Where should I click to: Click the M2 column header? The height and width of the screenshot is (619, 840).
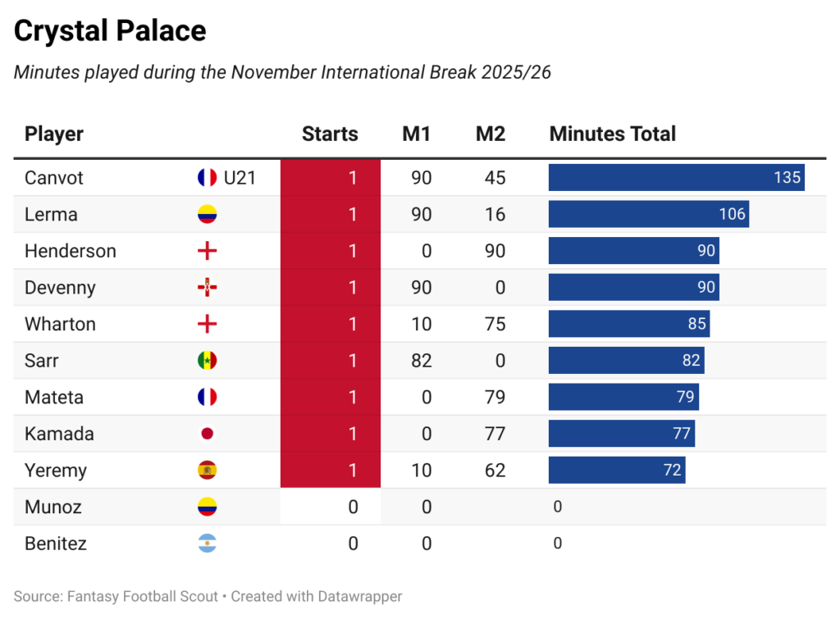pos(491,134)
